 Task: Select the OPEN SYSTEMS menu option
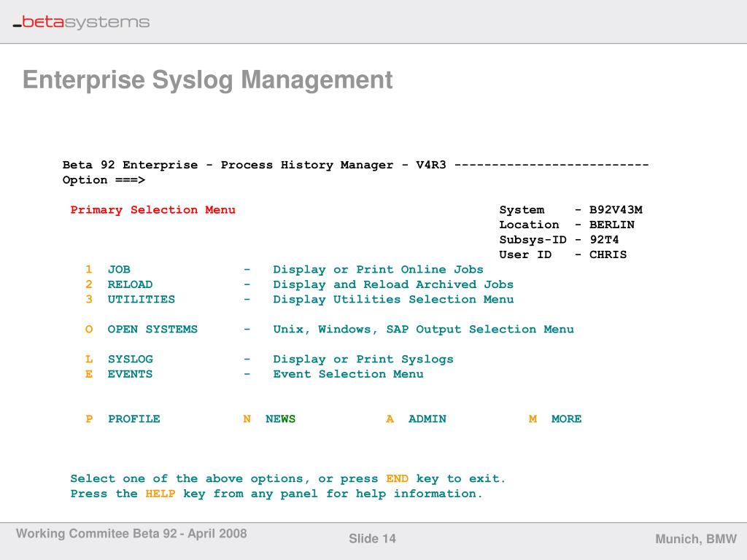tap(142, 329)
